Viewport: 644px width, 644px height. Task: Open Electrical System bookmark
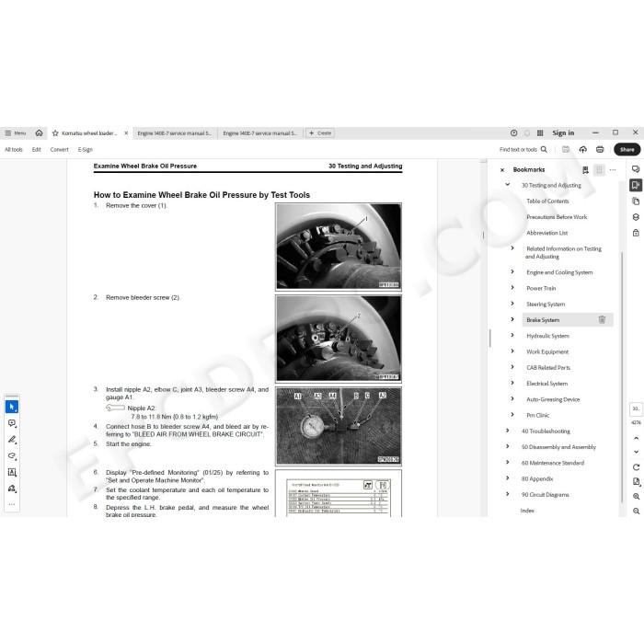[x=546, y=384]
